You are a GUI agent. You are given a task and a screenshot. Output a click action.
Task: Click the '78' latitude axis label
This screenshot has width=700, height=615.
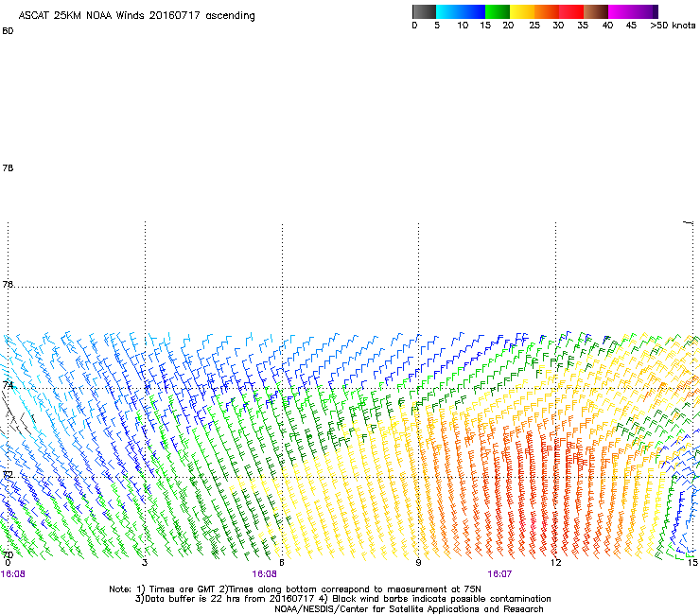pyautogui.click(x=8, y=167)
